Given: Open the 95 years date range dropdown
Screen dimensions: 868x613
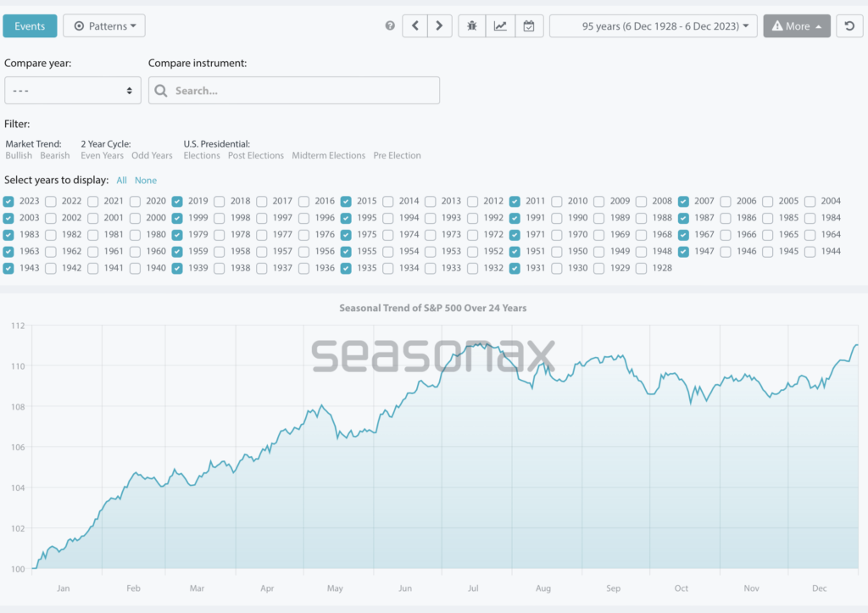Looking at the screenshot, I should pos(653,26).
